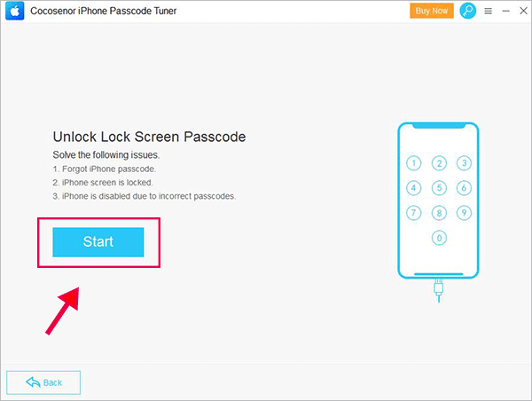Click keypad digit 9 on phone illustration

click(x=464, y=213)
